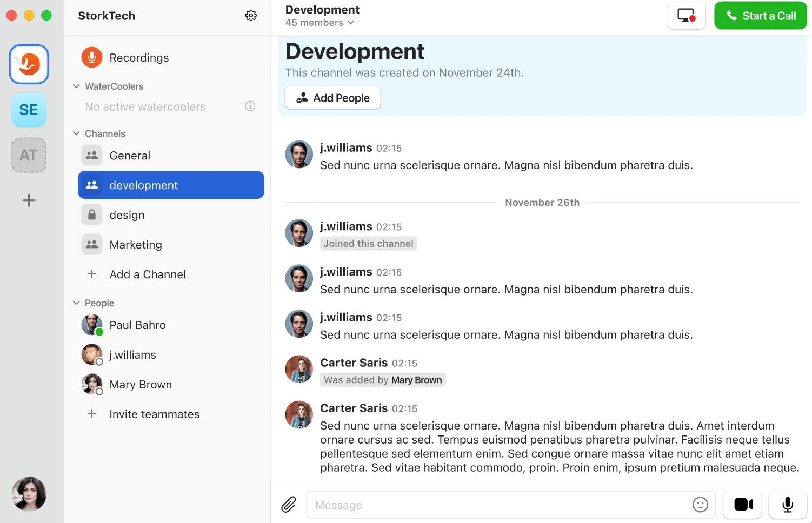Screen dimensions: 812x523
Task: Attach a file using the paperclip icon
Action: coord(289,504)
